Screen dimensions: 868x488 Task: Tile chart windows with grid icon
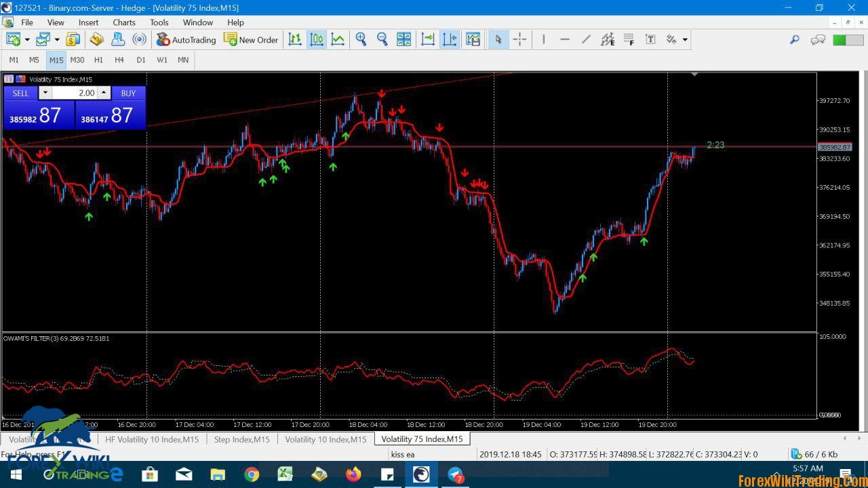(403, 39)
